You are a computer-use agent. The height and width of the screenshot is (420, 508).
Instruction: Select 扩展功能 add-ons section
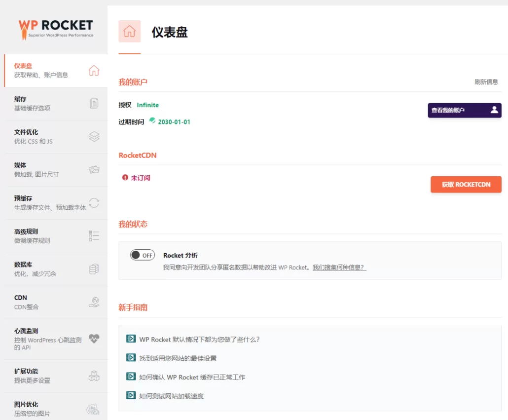tap(56, 376)
